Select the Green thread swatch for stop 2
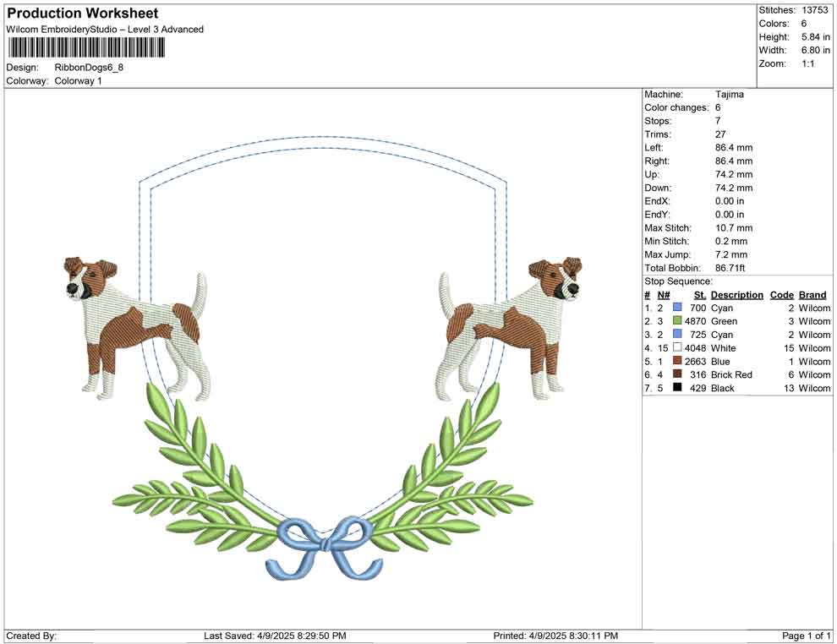The image size is (837, 644). pyautogui.click(x=676, y=321)
